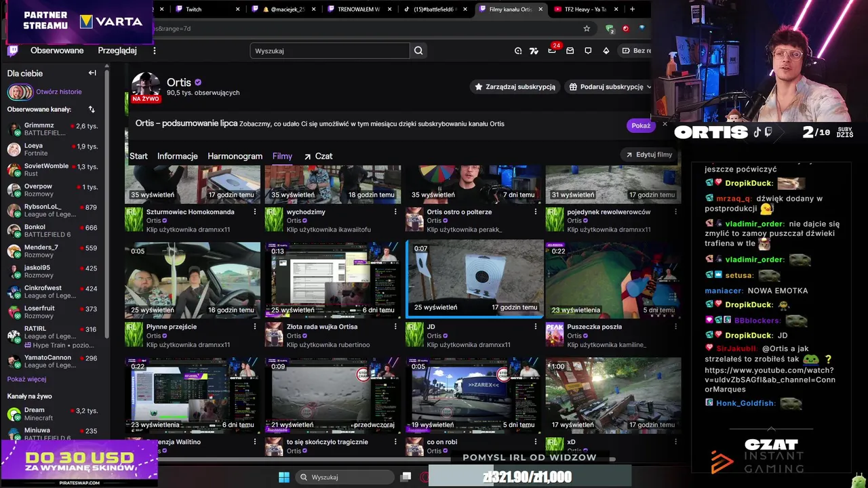The width and height of the screenshot is (868, 488).
Task: Open Przeglądaj in top navigation
Action: (x=117, y=51)
